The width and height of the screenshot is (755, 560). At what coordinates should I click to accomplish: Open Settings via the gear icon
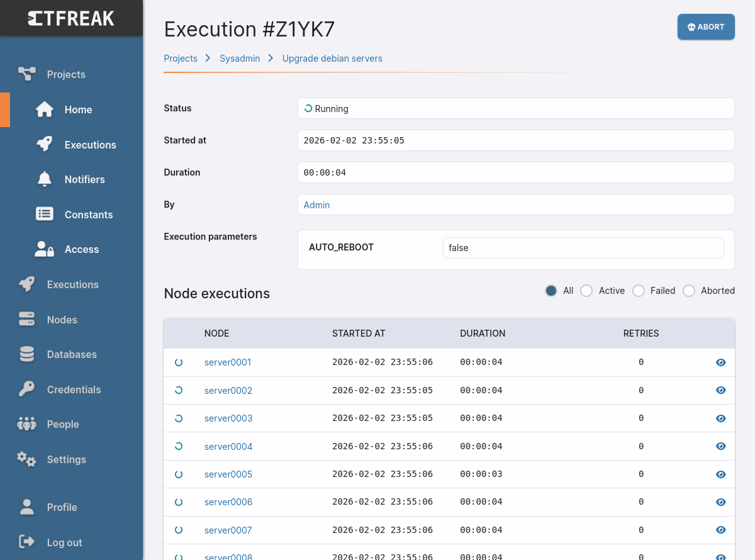(x=26, y=459)
